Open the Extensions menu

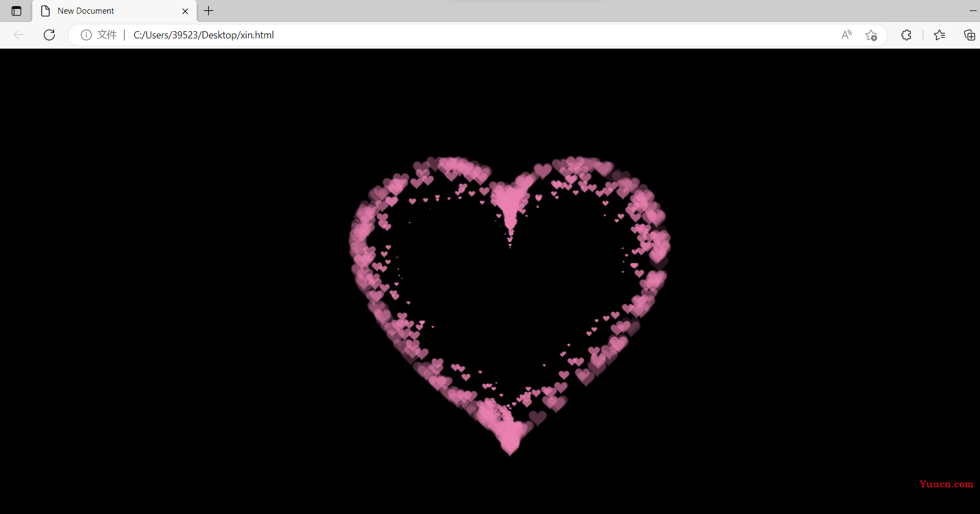point(906,35)
